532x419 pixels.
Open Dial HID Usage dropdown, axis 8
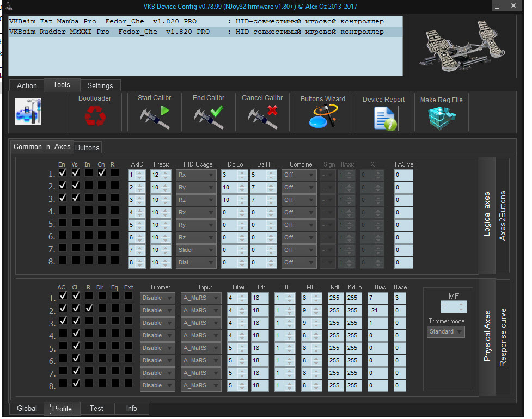coord(196,263)
